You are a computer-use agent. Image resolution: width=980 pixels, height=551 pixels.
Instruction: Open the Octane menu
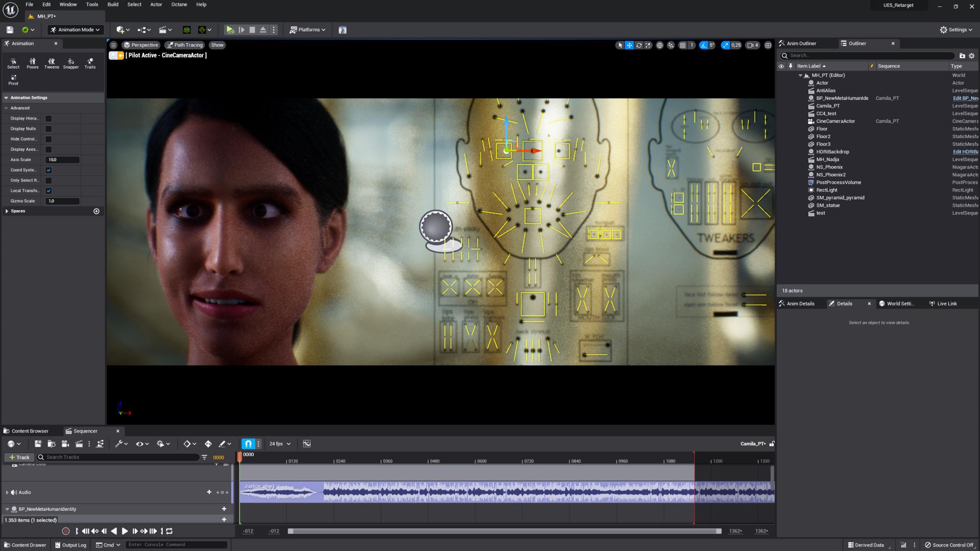(x=179, y=4)
